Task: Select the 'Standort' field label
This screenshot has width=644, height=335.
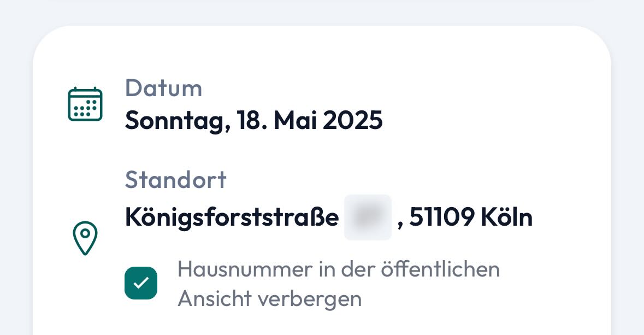Action: (x=176, y=180)
